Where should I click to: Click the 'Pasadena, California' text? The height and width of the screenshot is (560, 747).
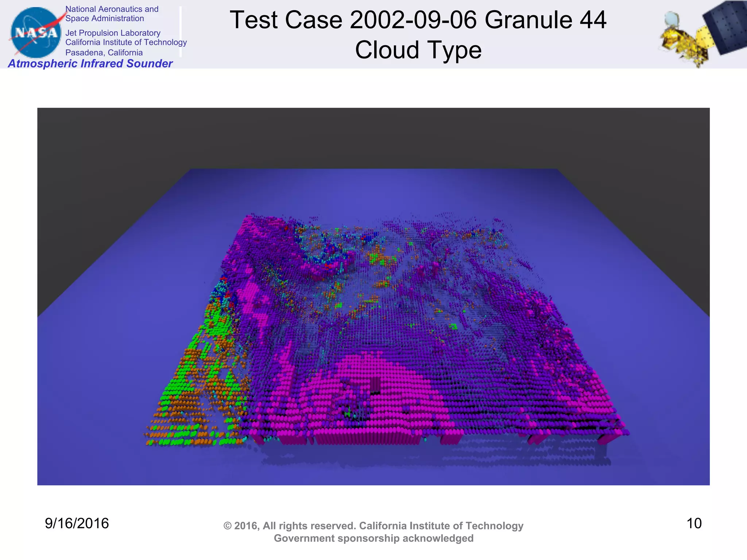pos(104,52)
